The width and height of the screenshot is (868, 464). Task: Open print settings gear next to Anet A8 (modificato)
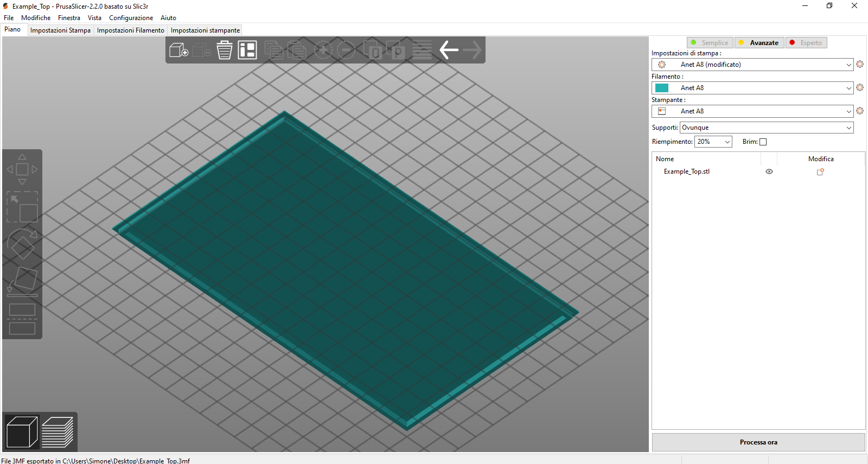click(x=860, y=64)
